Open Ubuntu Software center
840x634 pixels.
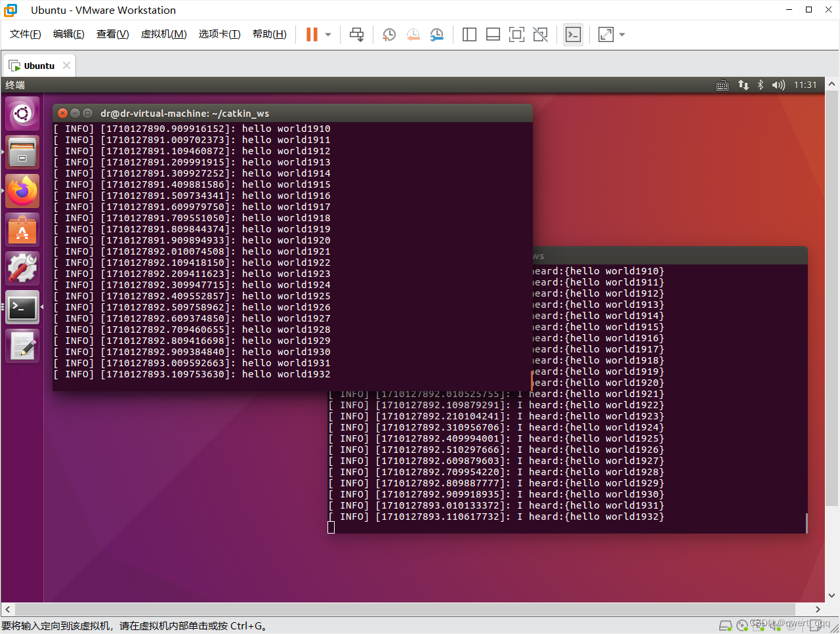pyautogui.click(x=22, y=230)
